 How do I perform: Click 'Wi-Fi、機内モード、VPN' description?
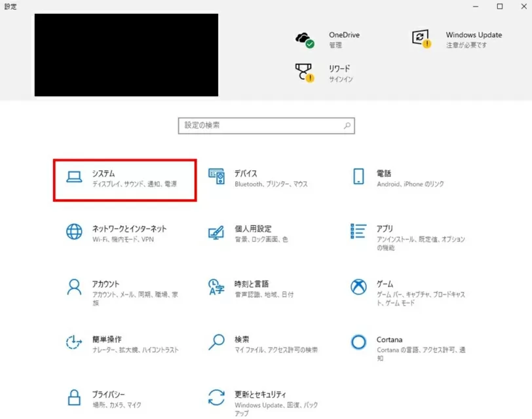(x=123, y=240)
